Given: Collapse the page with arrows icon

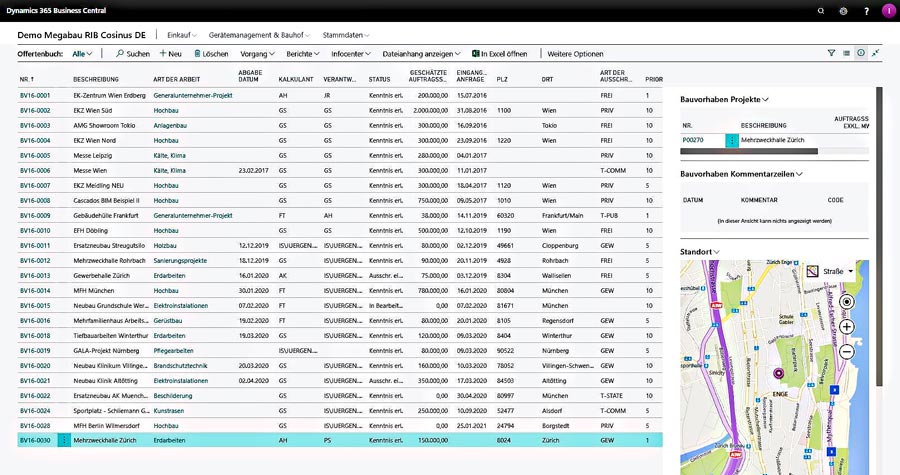Looking at the screenshot, I should [876, 53].
